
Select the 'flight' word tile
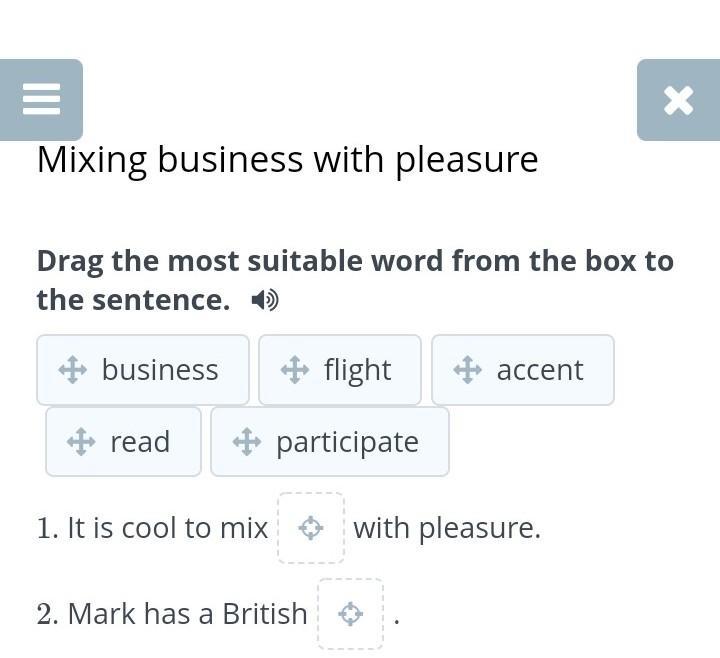pos(357,370)
